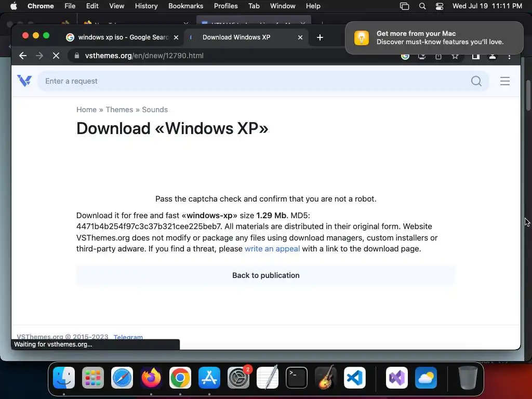
Task: Click the Apple menu icon
Action: (14, 6)
